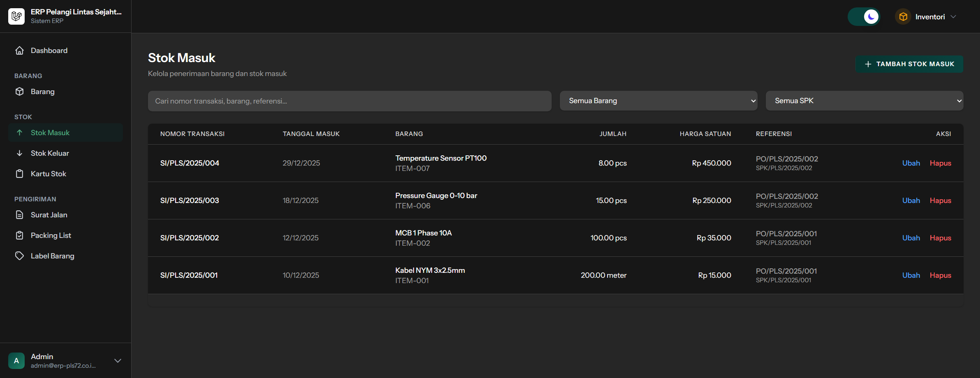Click the orange Inventori cube icon
The height and width of the screenshot is (378, 980).
click(903, 17)
